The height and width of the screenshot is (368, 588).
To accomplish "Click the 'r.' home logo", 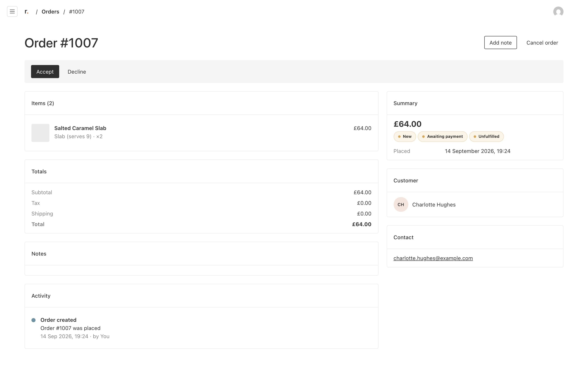I will pyautogui.click(x=27, y=11).
